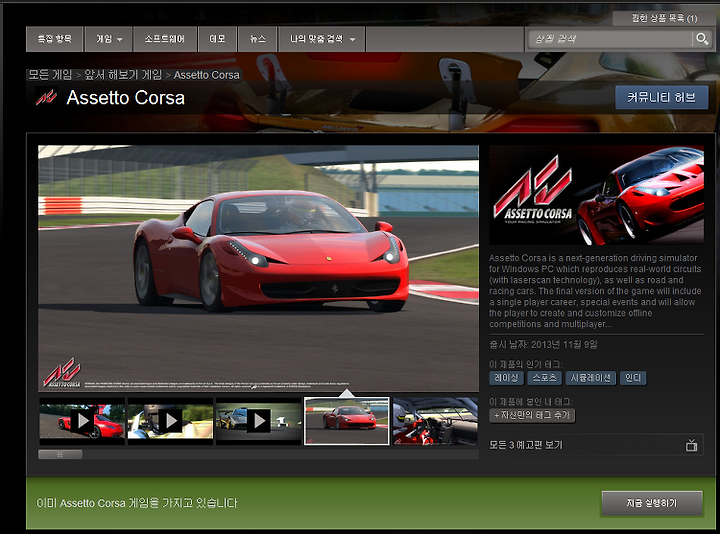
Task: Open the 특집 항목 menu tab
Action: (55, 39)
